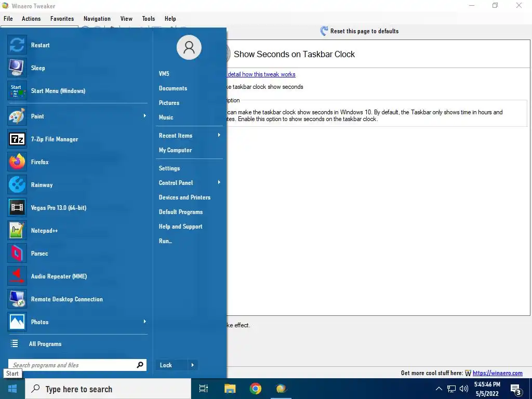This screenshot has width=532, height=399.
Task: Expand the Control Panel submenu arrow
Action: pos(219,182)
